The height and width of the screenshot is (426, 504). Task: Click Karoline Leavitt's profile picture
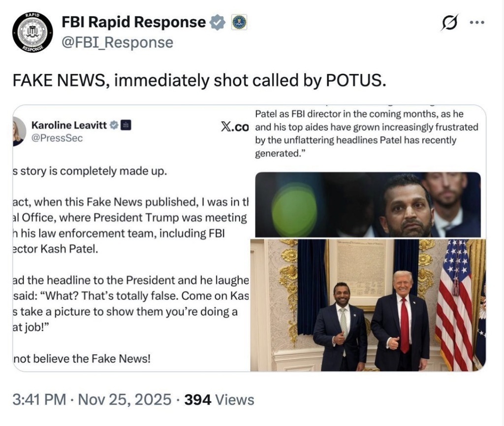coord(19,131)
